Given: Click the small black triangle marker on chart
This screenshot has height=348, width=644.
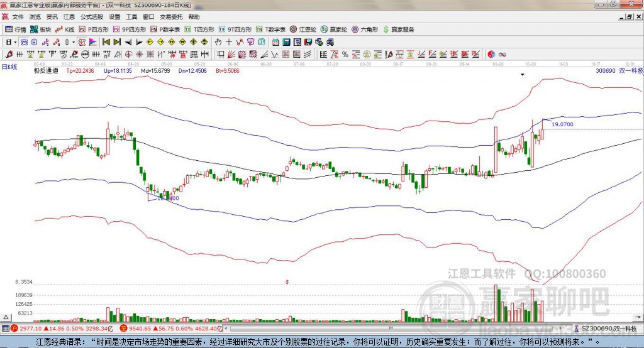Looking at the screenshot, I should 523,75.
